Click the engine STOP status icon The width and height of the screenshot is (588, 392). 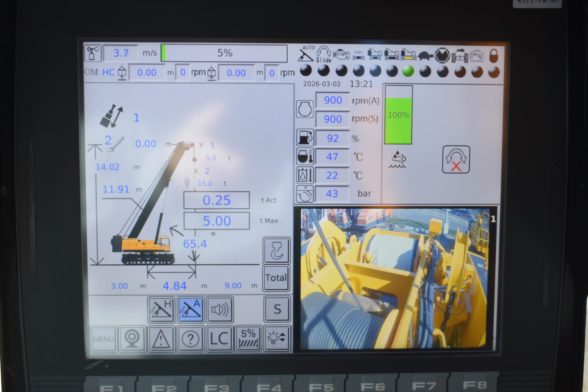tap(341, 54)
